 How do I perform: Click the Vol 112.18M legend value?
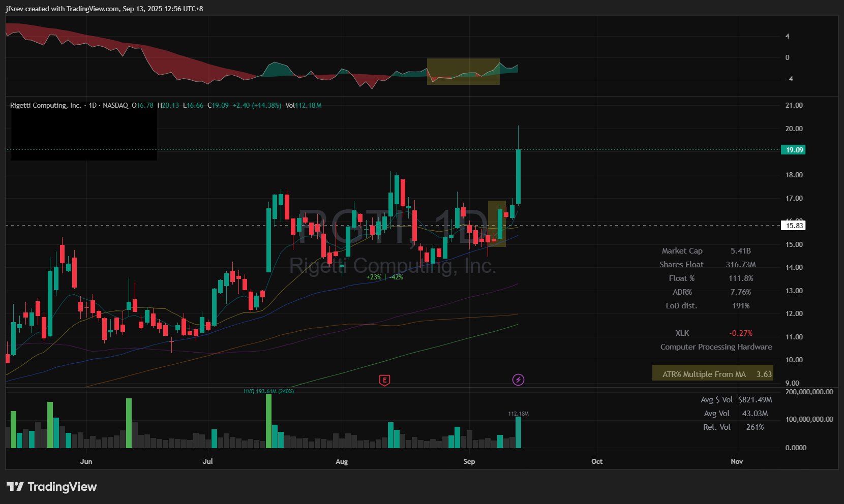[x=304, y=105]
